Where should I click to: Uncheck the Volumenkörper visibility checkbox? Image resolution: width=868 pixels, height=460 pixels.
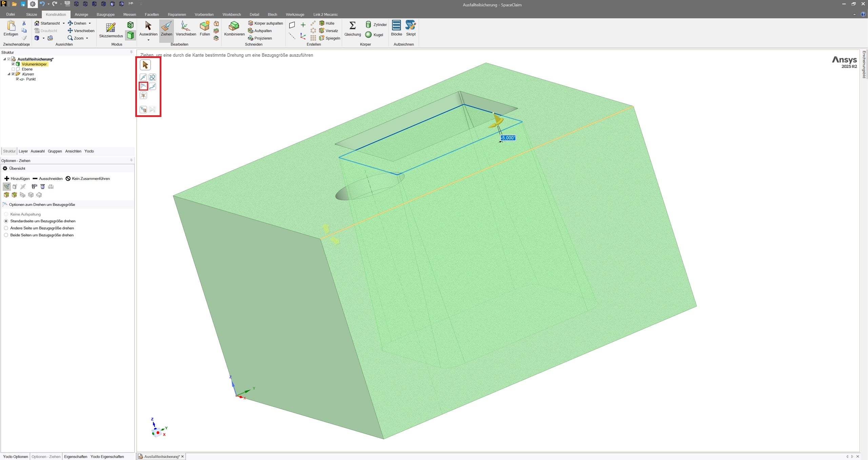click(x=13, y=64)
